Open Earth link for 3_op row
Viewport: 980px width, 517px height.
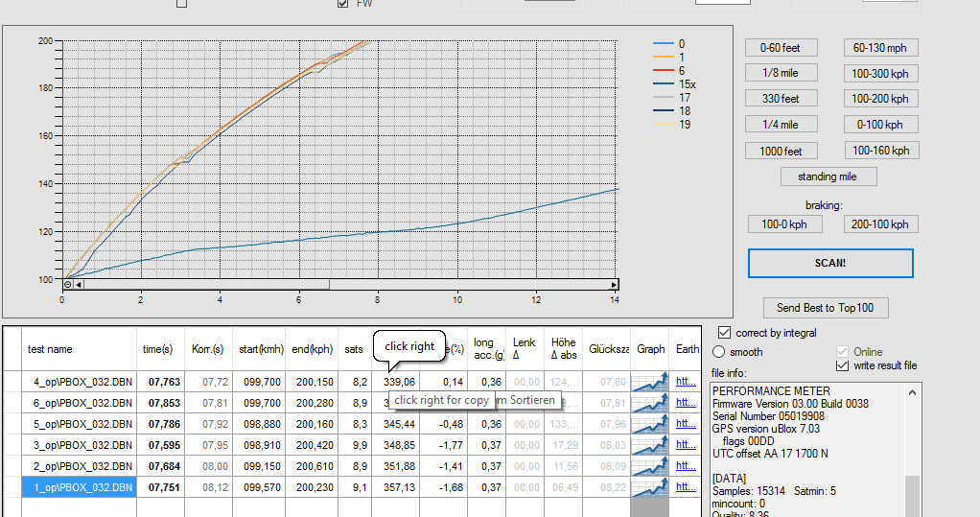pyautogui.click(x=686, y=444)
